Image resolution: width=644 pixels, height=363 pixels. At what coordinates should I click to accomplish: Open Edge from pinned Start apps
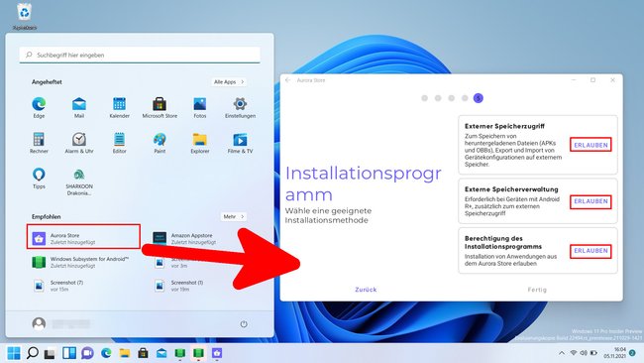pyautogui.click(x=39, y=108)
